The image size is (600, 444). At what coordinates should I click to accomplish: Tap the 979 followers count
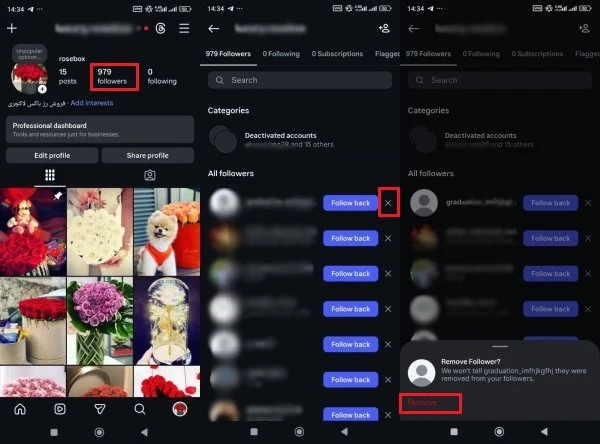111,76
